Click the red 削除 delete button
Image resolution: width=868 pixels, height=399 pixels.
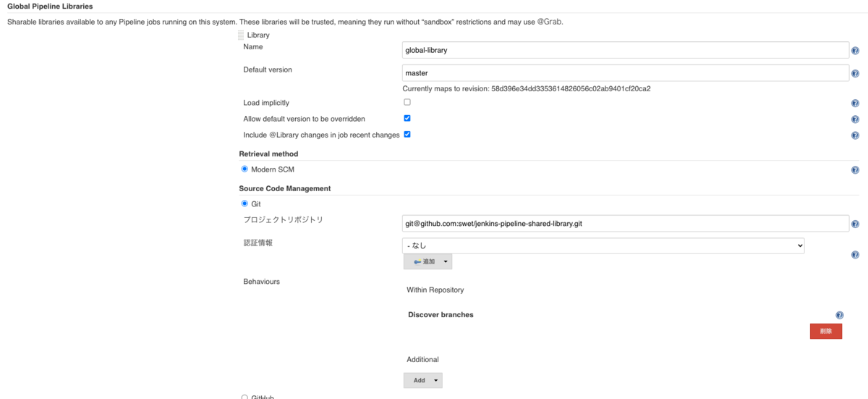click(x=826, y=331)
